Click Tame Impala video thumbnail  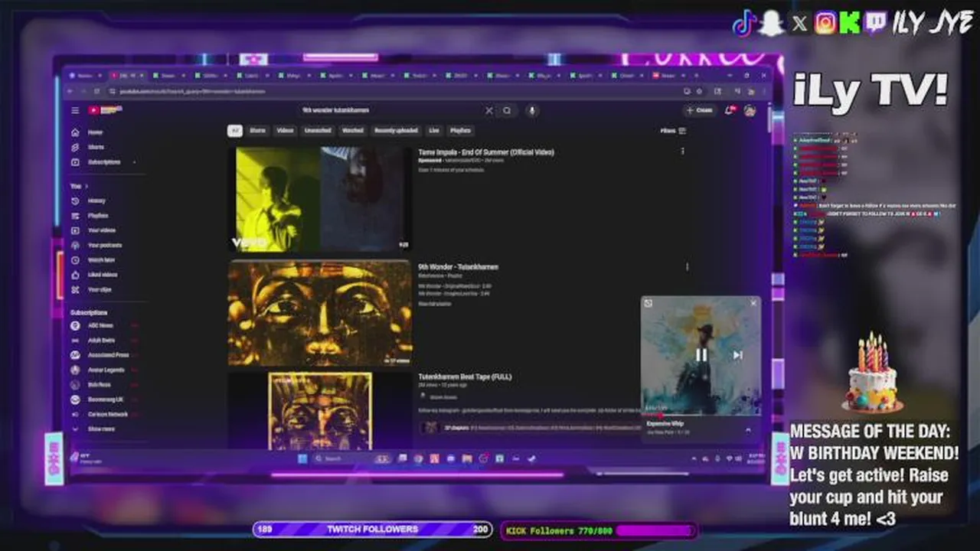(x=320, y=199)
